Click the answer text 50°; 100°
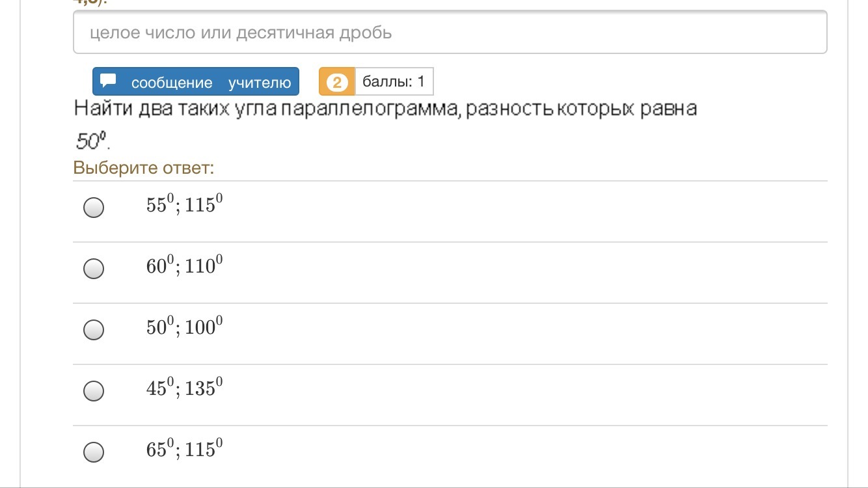The image size is (868, 488). pos(185,327)
